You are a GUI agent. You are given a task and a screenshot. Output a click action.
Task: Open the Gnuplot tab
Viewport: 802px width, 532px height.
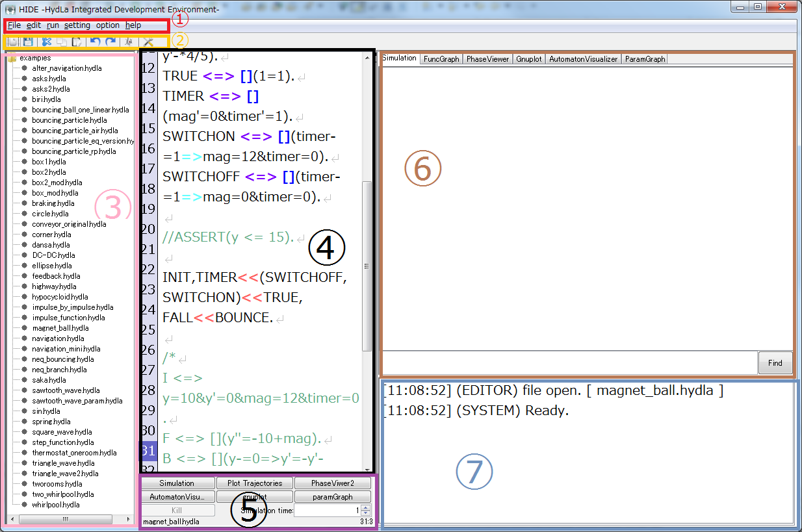(528, 58)
